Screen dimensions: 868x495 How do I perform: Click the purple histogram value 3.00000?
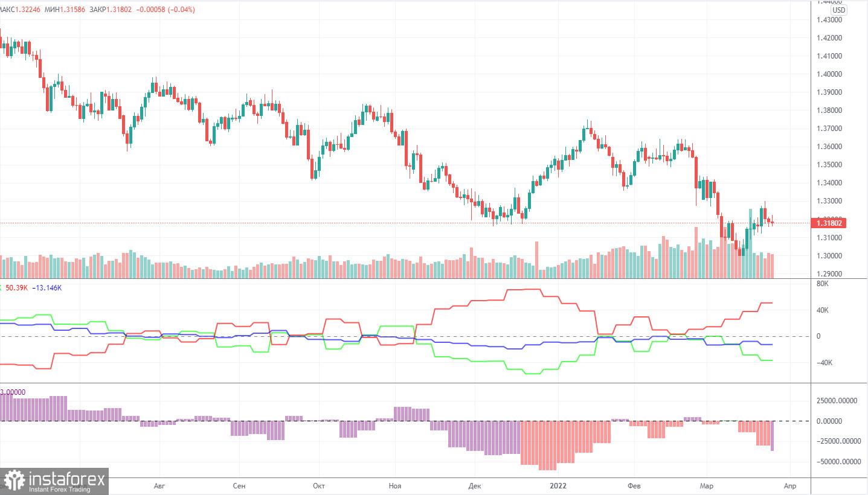(13, 392)
